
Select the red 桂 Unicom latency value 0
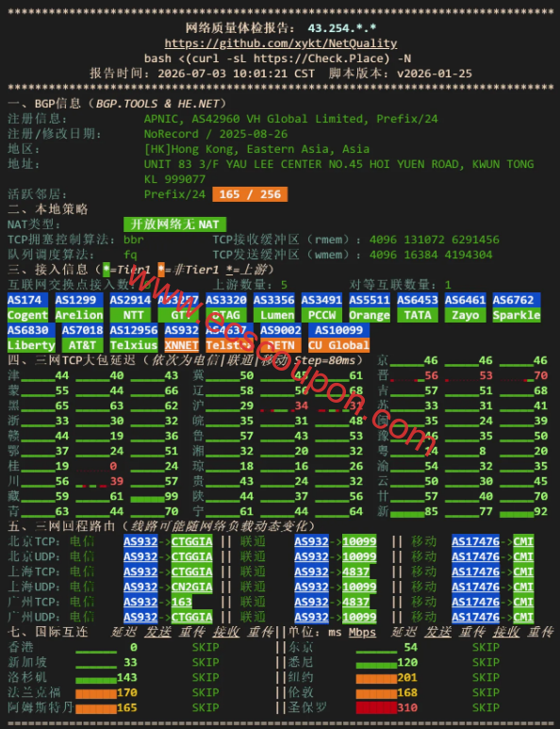pos(113,466)
